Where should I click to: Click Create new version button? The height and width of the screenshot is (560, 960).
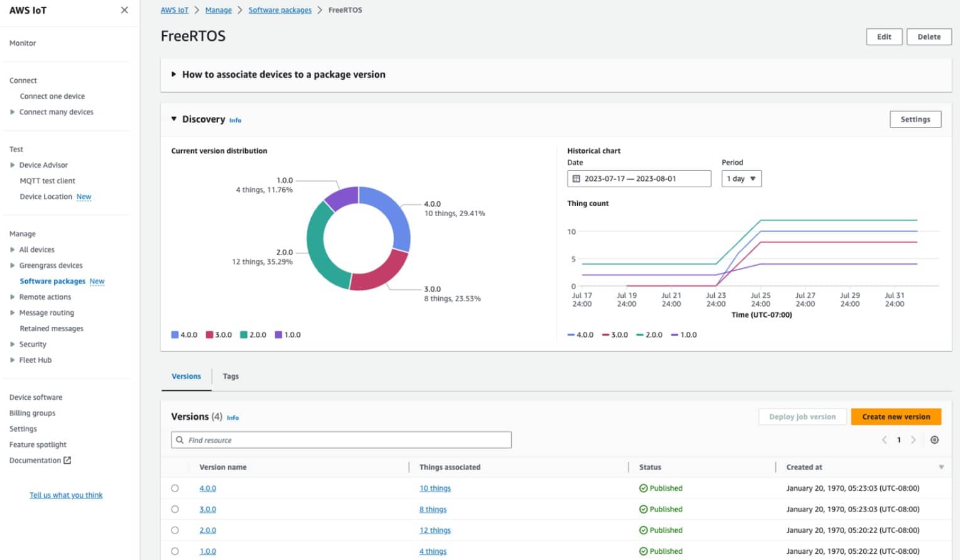pos(896,417)
